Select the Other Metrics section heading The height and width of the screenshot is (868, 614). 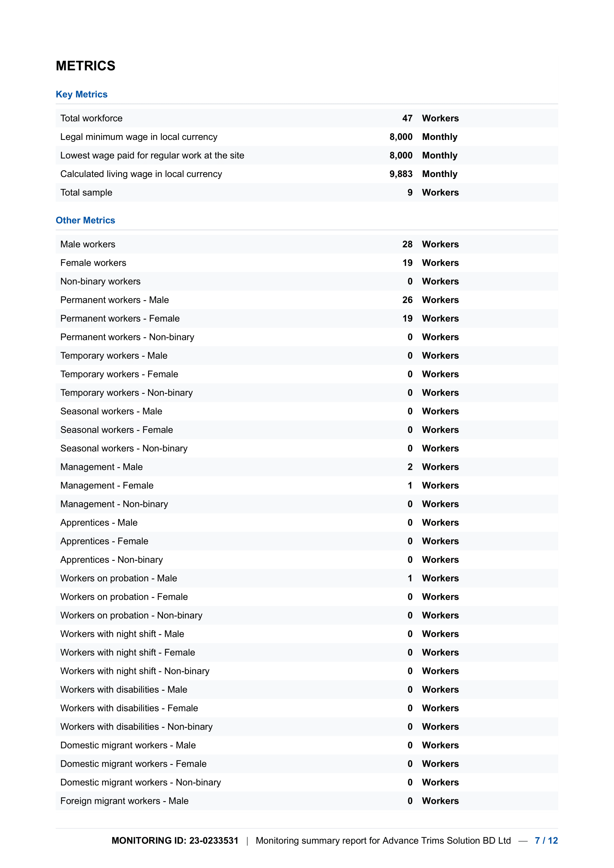[85, 220]
